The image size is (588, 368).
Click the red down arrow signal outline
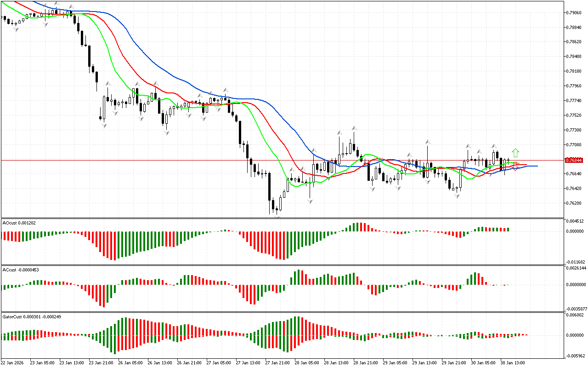tap(515, 168)
